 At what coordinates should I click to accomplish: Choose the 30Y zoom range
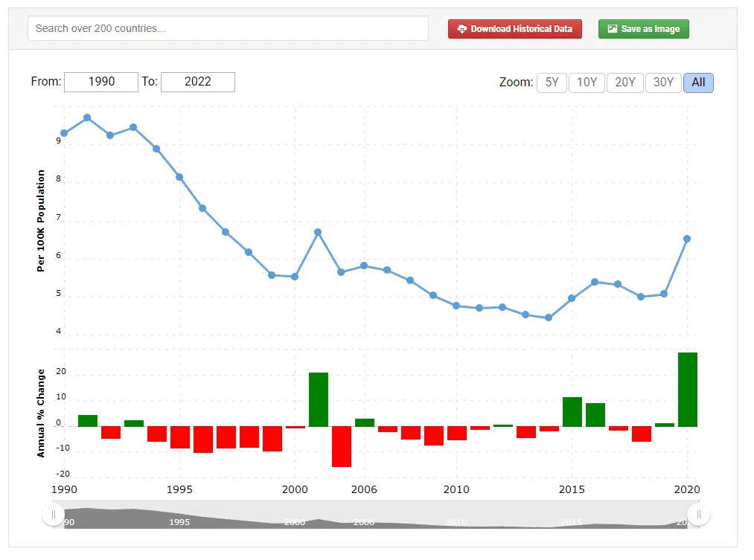coord(663,83)
